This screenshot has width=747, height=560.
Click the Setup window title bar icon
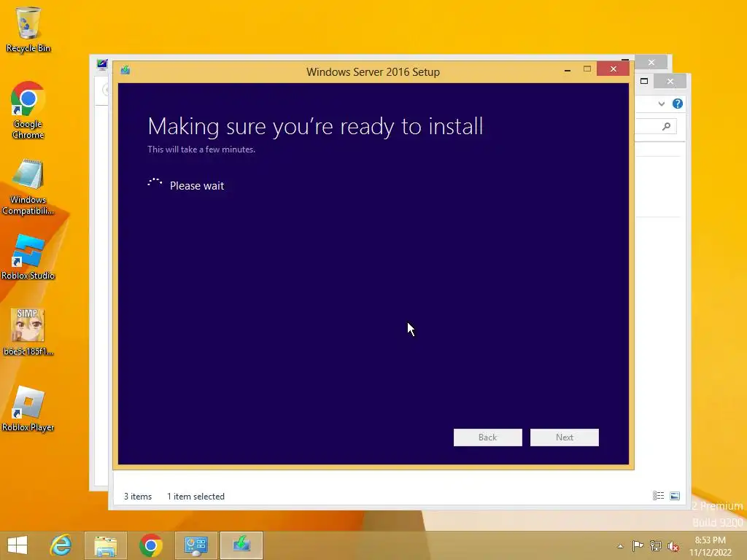point(125,71)
